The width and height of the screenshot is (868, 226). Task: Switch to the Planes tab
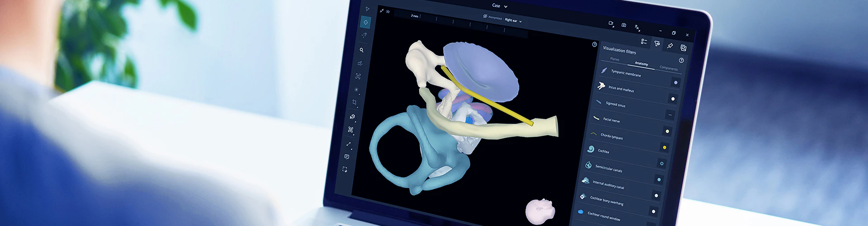[x=615, y=59]
